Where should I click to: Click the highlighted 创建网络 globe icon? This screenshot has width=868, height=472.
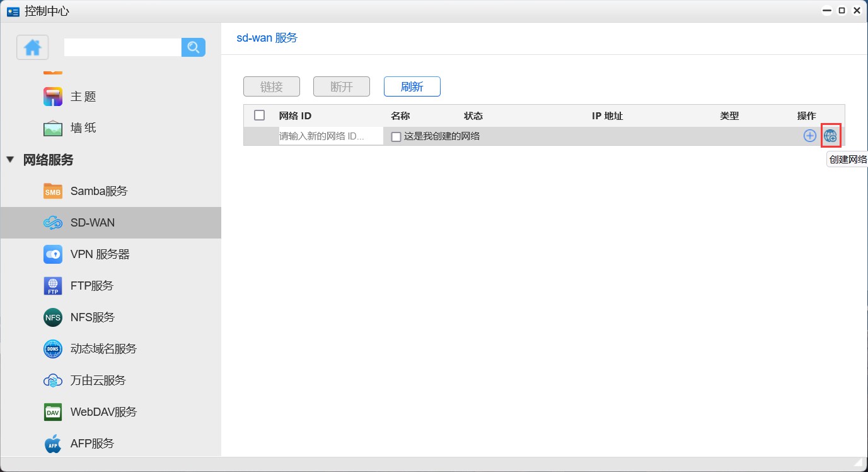click(x=831, y=135)
